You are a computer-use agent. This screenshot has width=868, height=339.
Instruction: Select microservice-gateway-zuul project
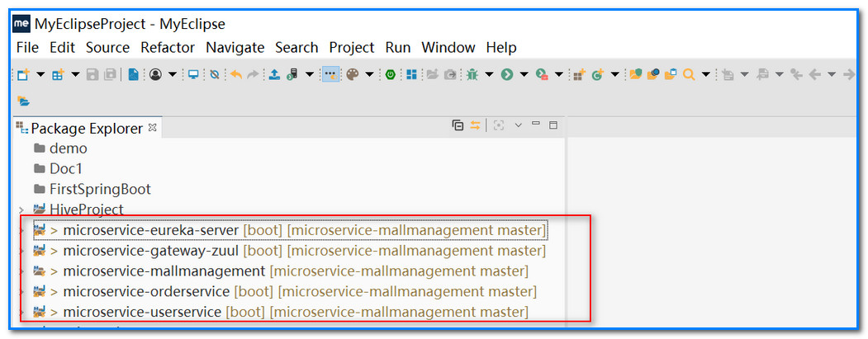[290, 251]
